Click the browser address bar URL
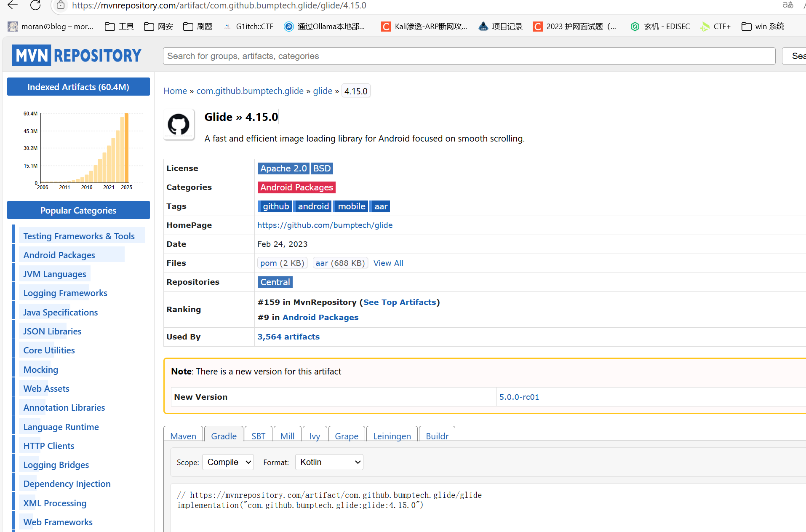Viewport: 806px width, 532px height. pyautogui.click(x=219, y=5)
